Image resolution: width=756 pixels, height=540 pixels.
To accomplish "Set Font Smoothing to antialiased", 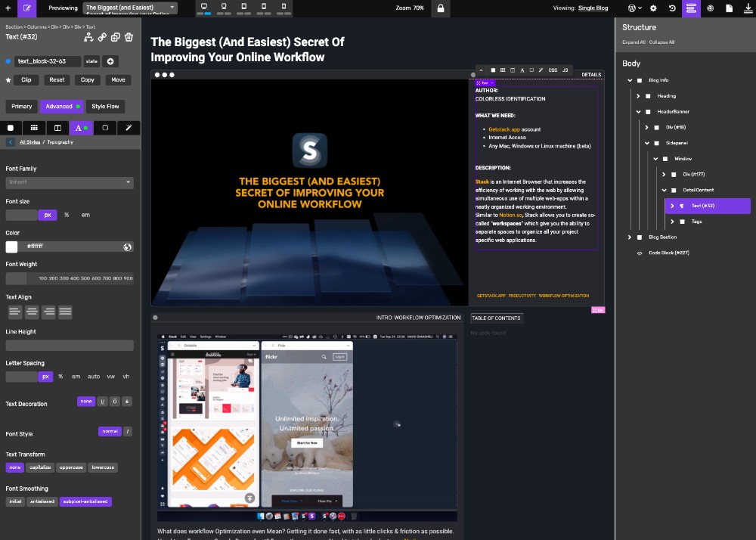I will [x=42, y=501].
